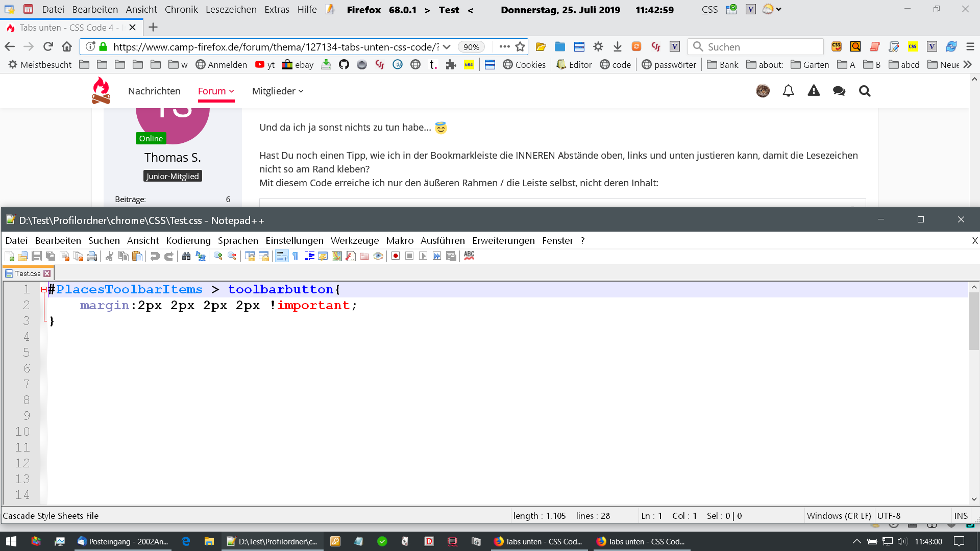Click the Start Macro Recording button
980x551 pixels.
(396, 256)
